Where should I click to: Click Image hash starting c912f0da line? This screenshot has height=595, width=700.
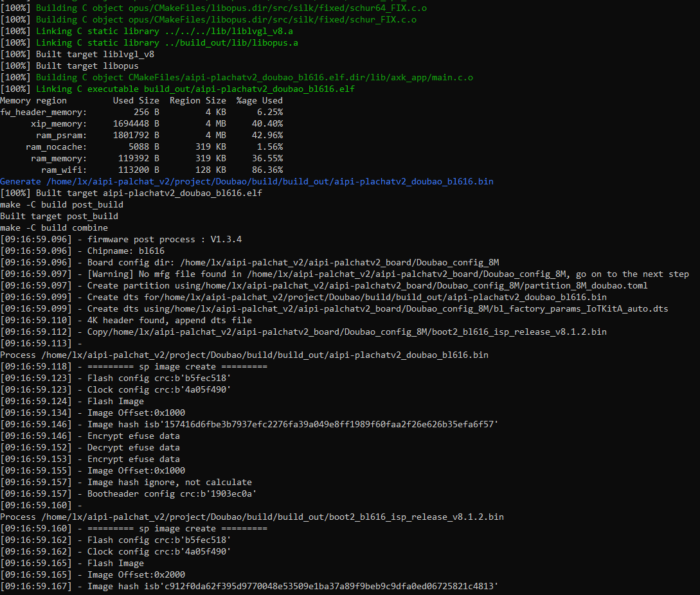tap(249, 587)
